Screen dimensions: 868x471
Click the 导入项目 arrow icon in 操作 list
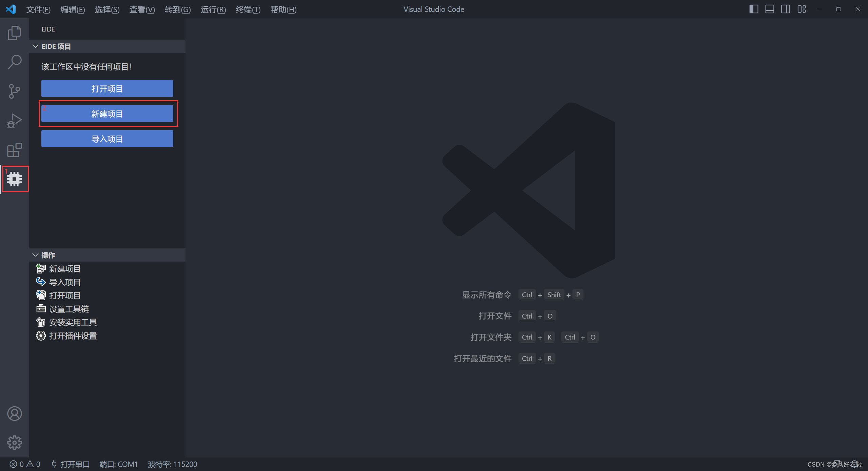point(41,282)
